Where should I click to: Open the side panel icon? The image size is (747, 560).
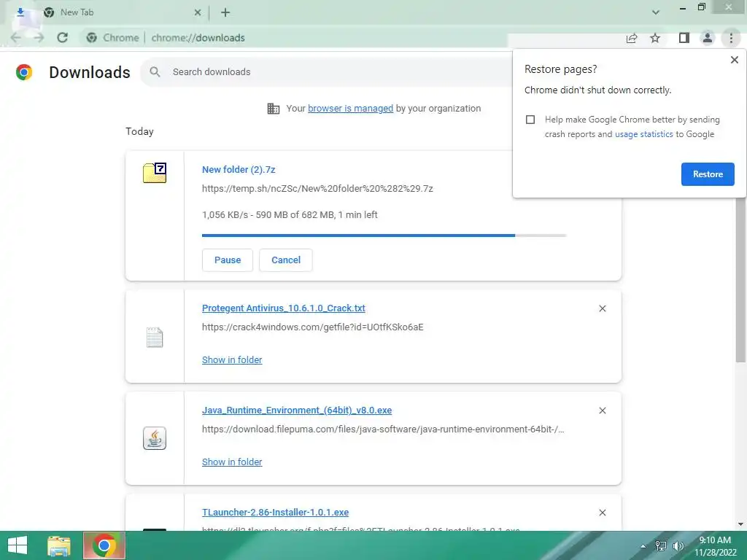click(684, 38)
